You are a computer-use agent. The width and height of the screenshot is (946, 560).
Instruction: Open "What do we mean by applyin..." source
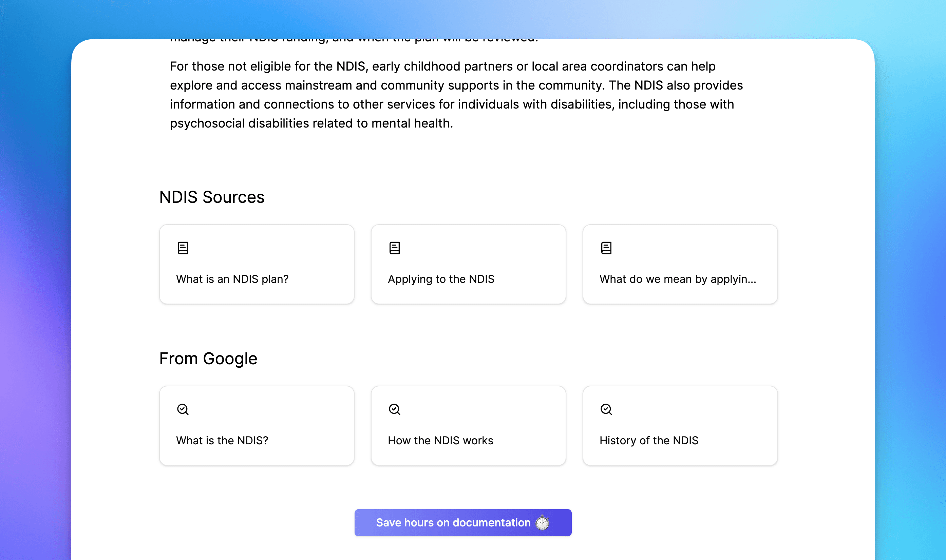[x=678, y=279]
